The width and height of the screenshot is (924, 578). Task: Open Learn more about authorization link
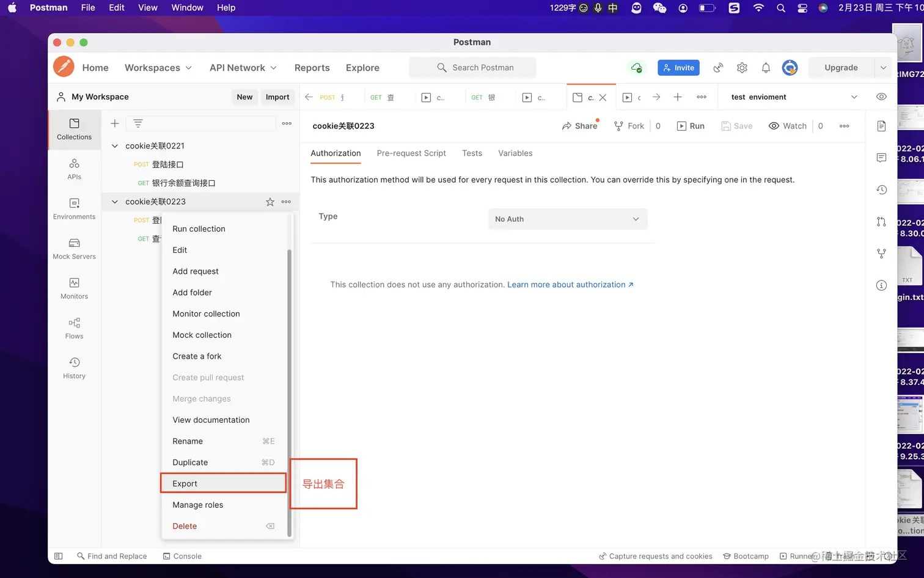tap(570, 285)
